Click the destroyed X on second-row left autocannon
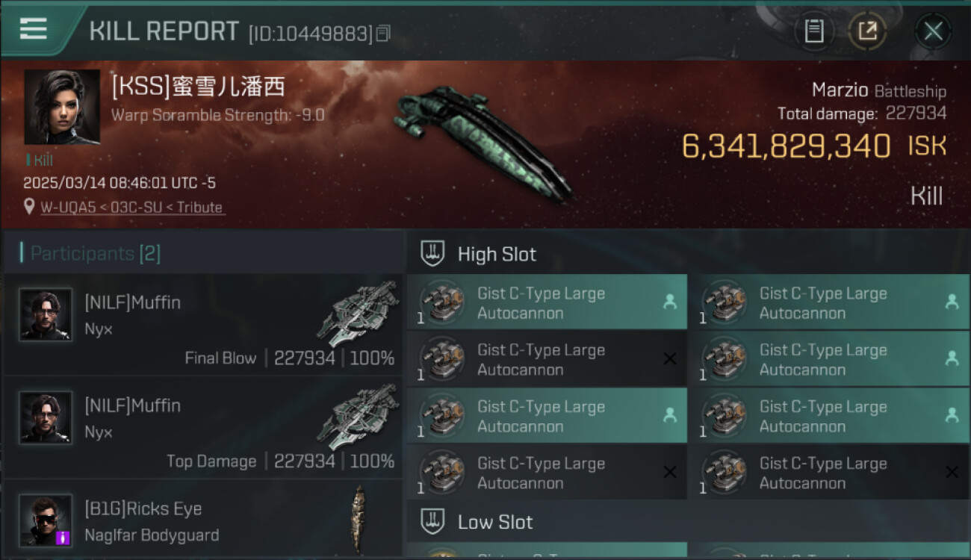This screenshot has width=971, height=560. tap(670, 359)
